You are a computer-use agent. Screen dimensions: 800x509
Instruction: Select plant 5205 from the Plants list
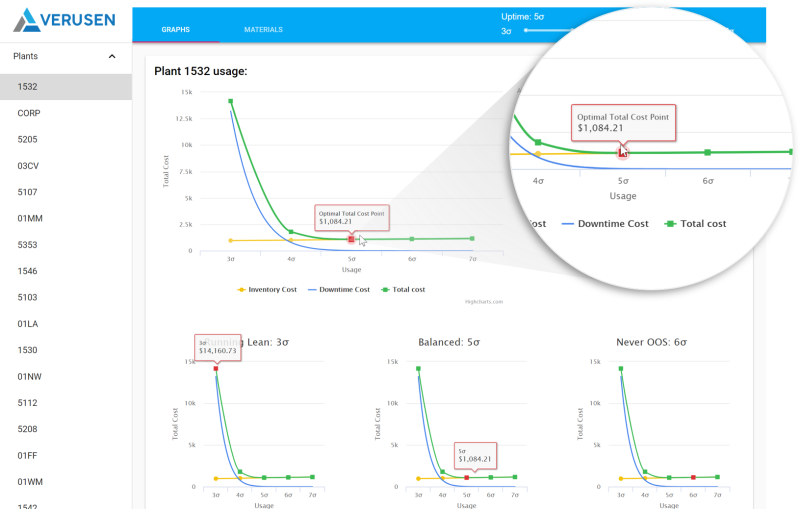coord(28,139)
